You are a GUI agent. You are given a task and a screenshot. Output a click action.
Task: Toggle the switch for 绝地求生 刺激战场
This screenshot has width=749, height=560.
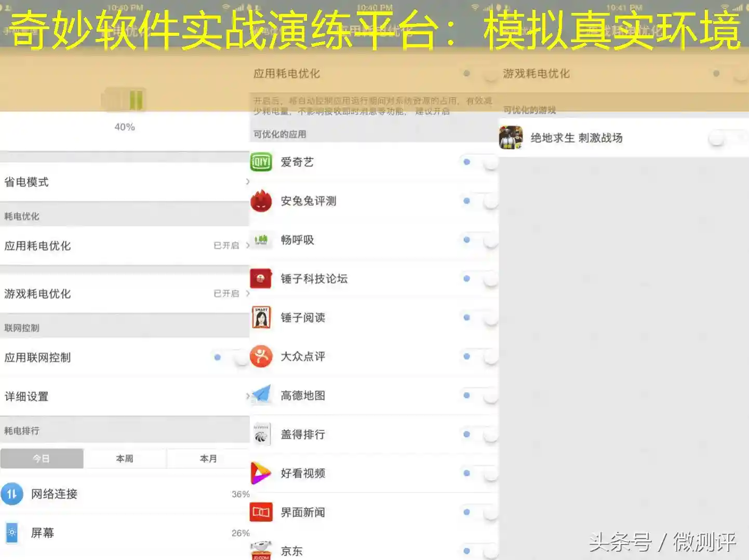coord(728,138)
